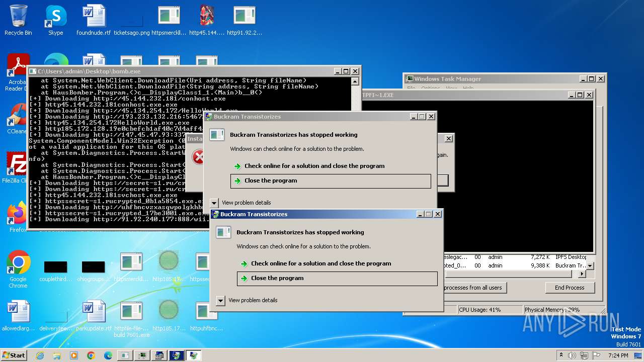Click processes from all users button

coord(474,288)
